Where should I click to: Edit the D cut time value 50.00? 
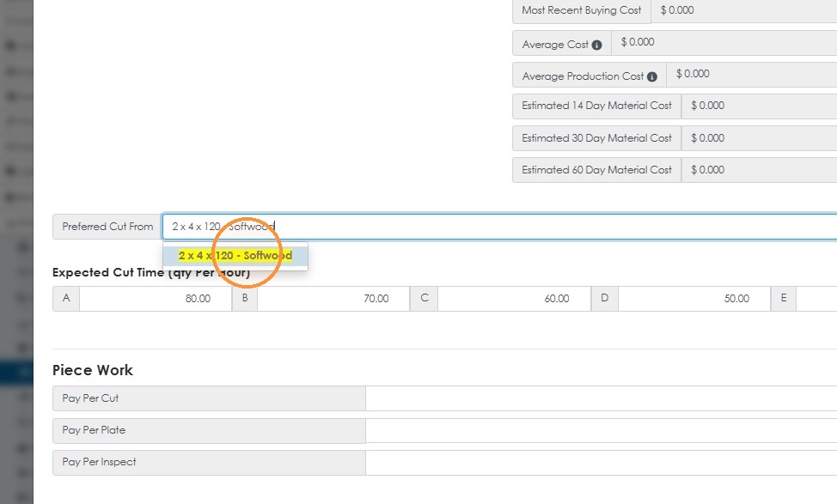(x=694, y=299)
